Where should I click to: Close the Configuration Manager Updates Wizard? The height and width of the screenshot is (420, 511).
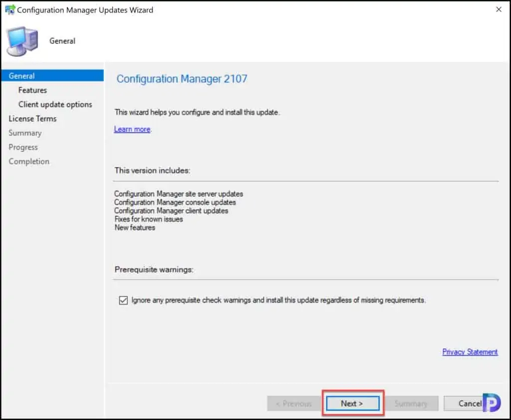pos(499,9)
